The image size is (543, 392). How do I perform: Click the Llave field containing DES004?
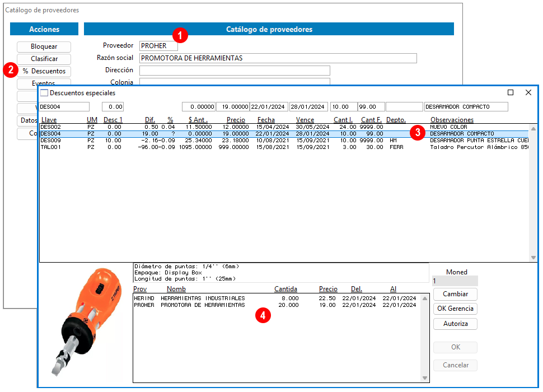[64, 106]
